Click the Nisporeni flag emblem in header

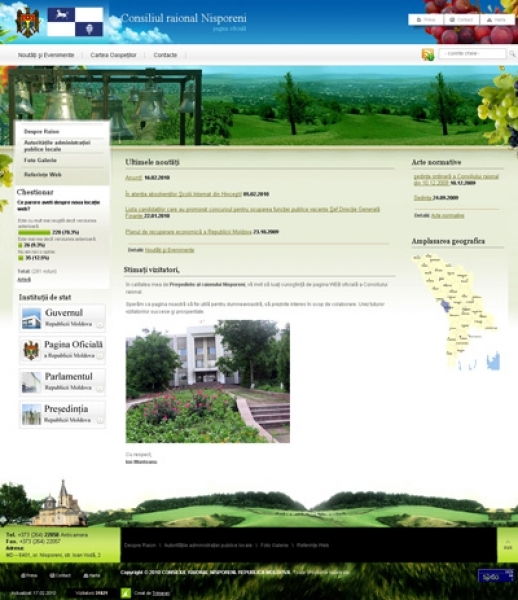(75, 22)
